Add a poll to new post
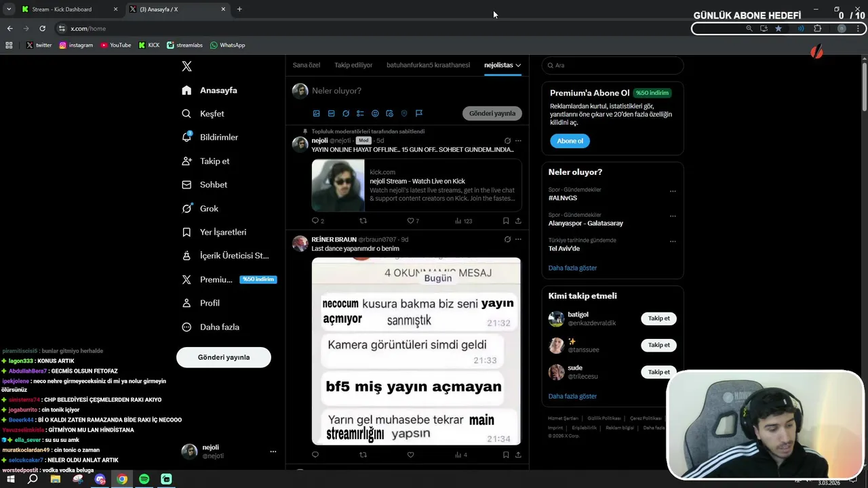The height and width of the screenshot is (488, 868). 360,113
